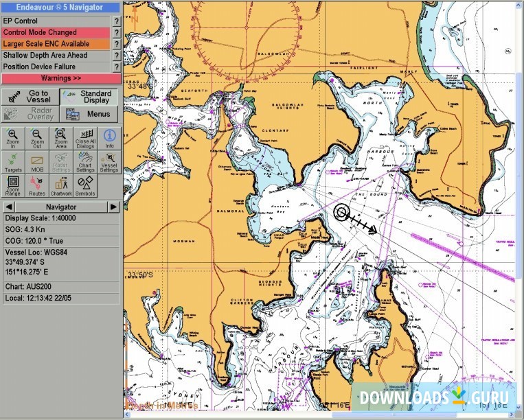Open Radar Settings
The image size is (524, 420).
click(x=61, y=162)
